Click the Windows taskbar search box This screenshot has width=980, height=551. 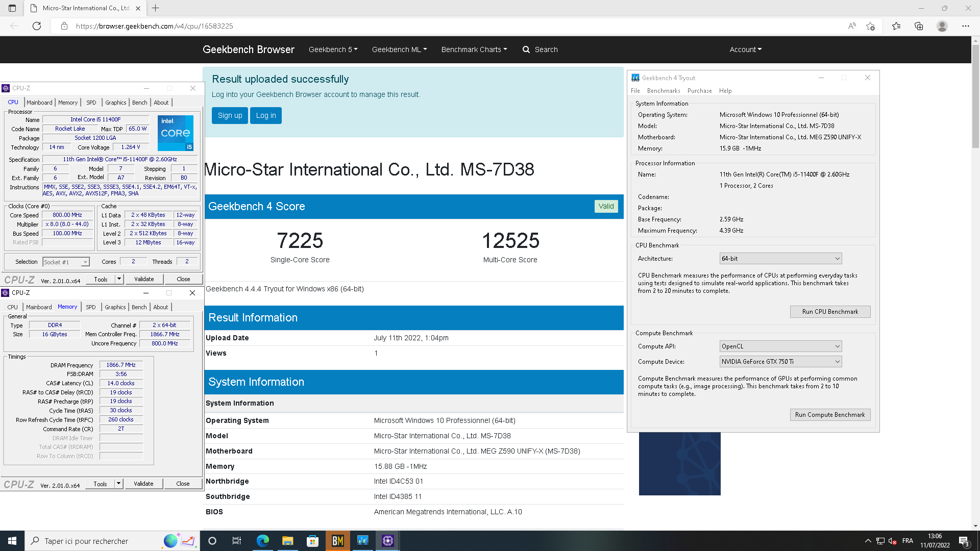(x=112, y=541)
